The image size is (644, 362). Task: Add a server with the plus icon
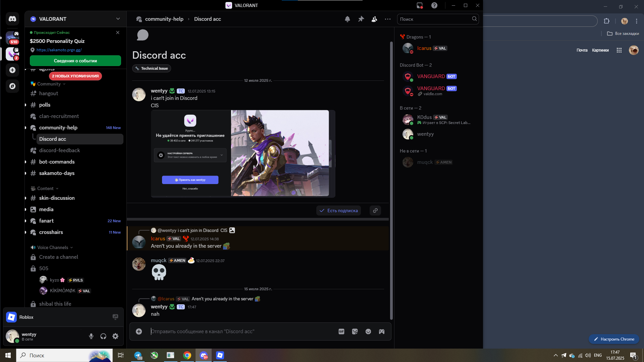(x=12, y=70)
